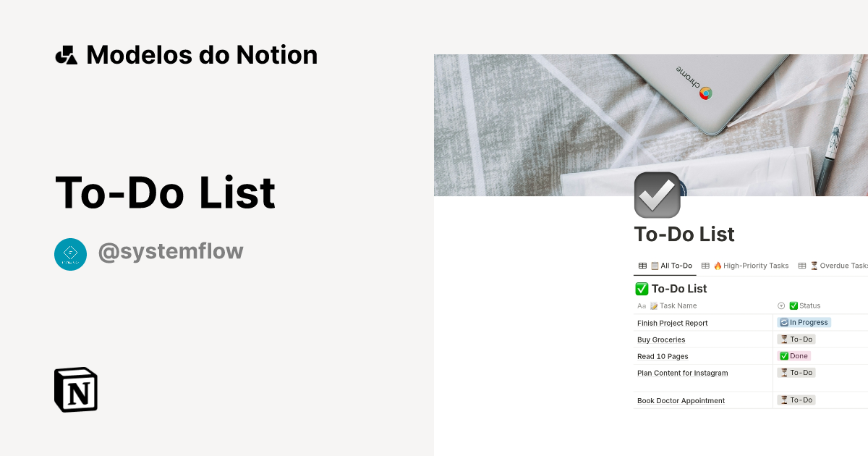This screenshot has height=456, width=868.
Task: Select the All To-Do tab
Action: [x=671, y=266]
